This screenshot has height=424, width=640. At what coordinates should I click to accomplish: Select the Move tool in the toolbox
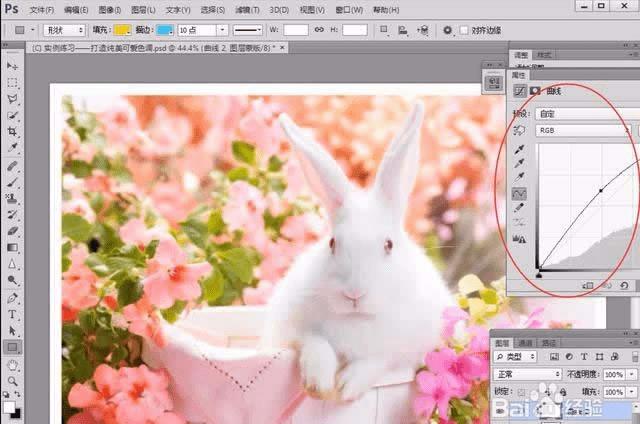13,66
